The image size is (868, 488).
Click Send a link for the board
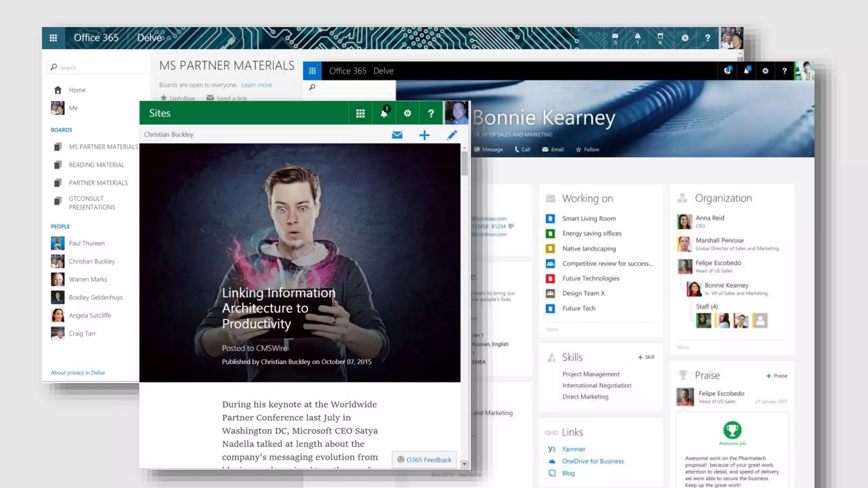tap(227, 98)
